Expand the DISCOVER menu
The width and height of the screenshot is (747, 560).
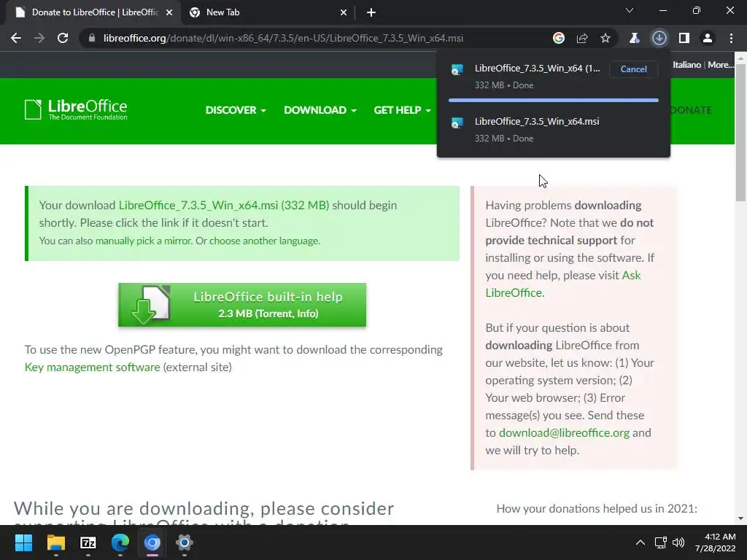(236, 110)
